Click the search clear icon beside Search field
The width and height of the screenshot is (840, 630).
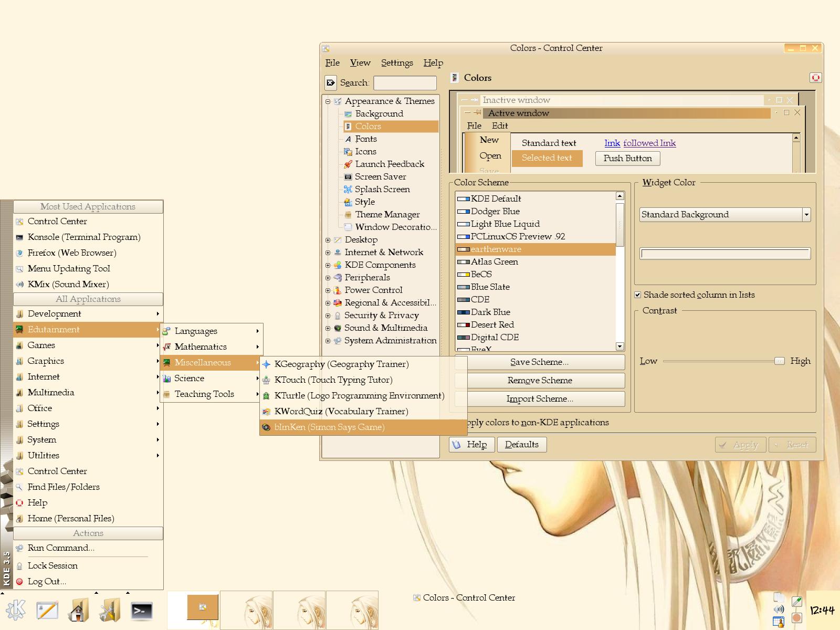point(331,82)
